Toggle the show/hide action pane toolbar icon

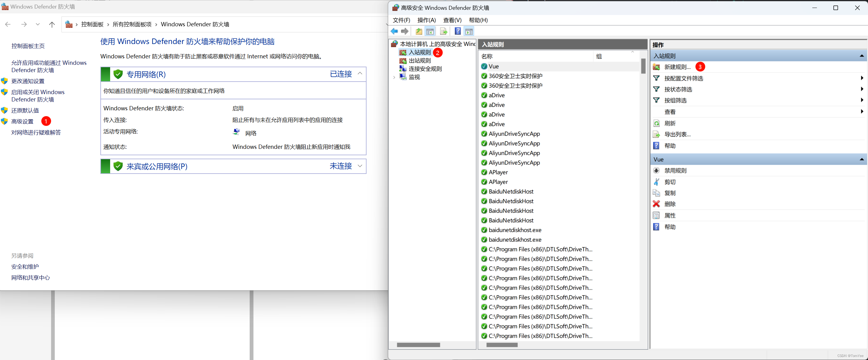[x=469, y=31]
